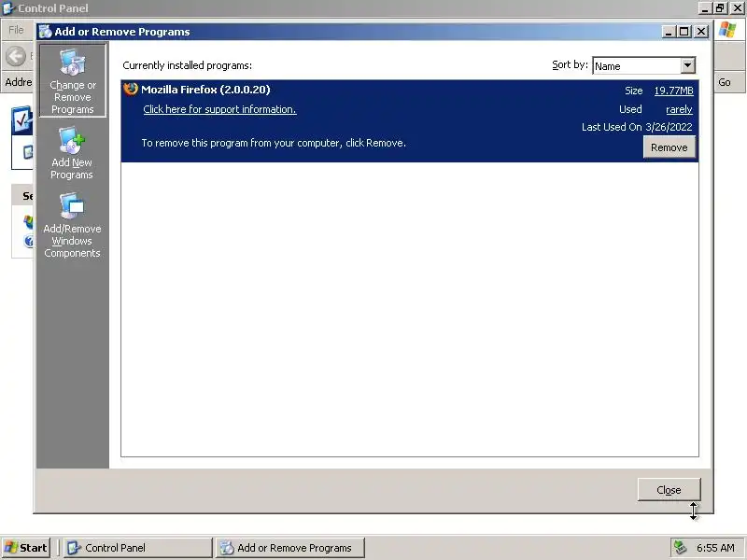
Task: Click Remove button for Mozilla Firefox
Action: tap(669, 147)
